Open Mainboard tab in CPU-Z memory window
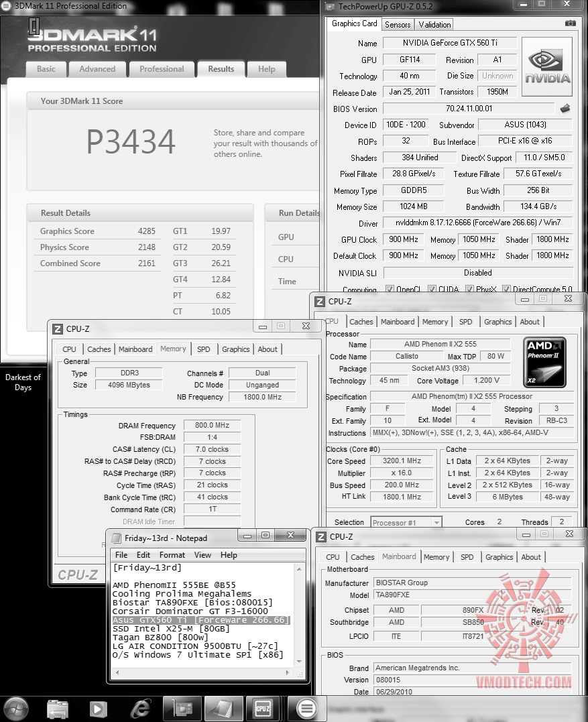 click(135, 349)
